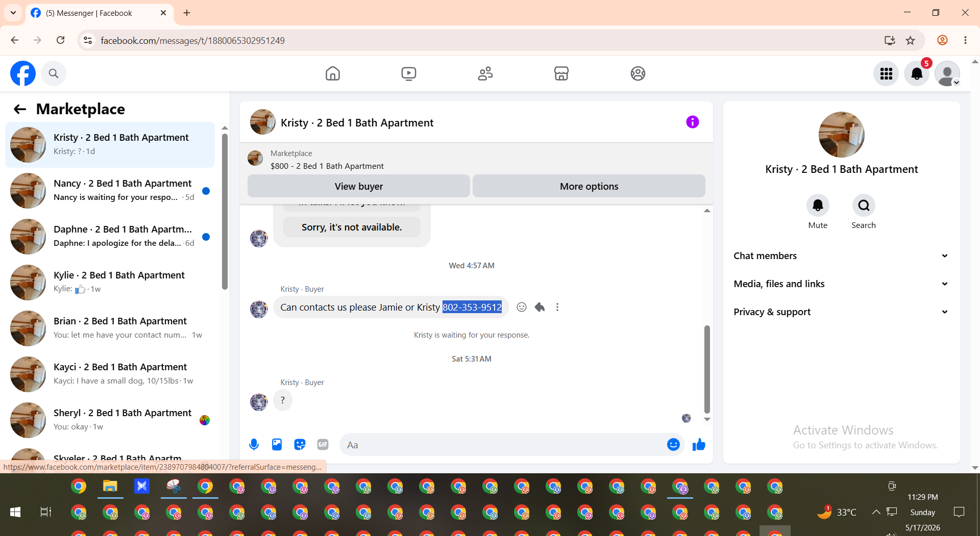Viewport: 980px width, 536px height.
Task: Expand Chat members section
Action: click(x=841, y=256)
